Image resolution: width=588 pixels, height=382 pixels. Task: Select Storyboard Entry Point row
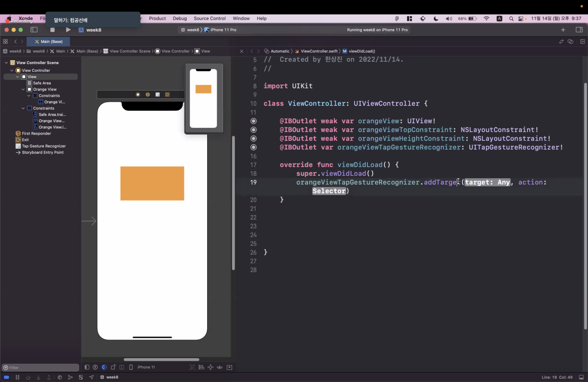(43, 152)
